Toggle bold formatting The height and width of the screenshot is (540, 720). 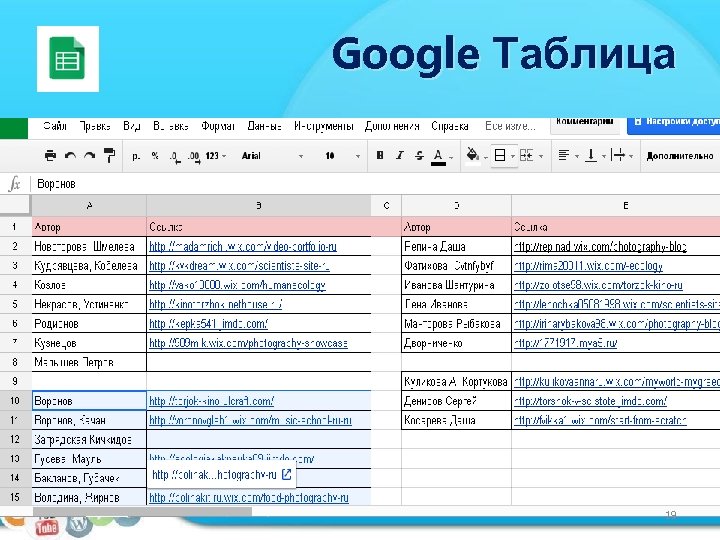click(380, 155)
